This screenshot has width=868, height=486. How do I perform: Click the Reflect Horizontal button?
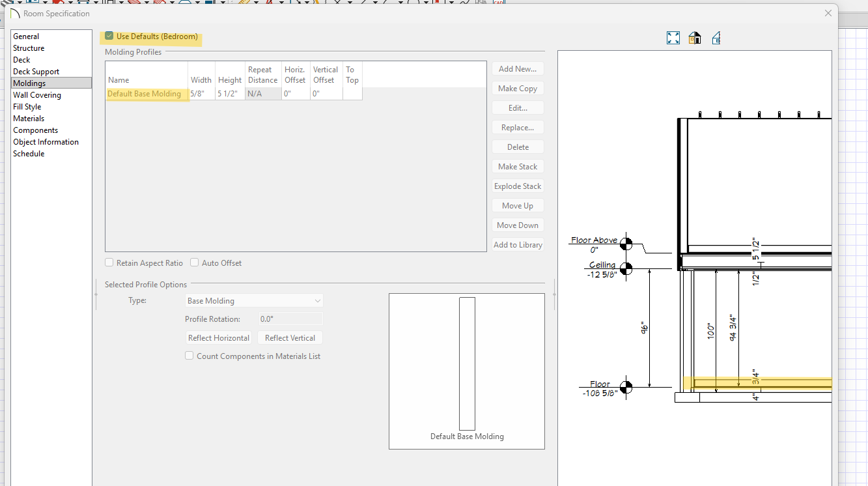[219, 338]
